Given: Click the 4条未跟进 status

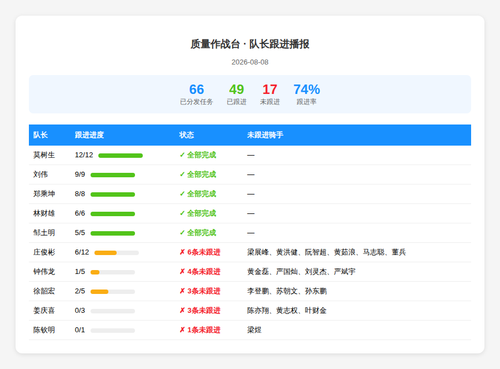Looking at the screenshot, I should 200,272.
